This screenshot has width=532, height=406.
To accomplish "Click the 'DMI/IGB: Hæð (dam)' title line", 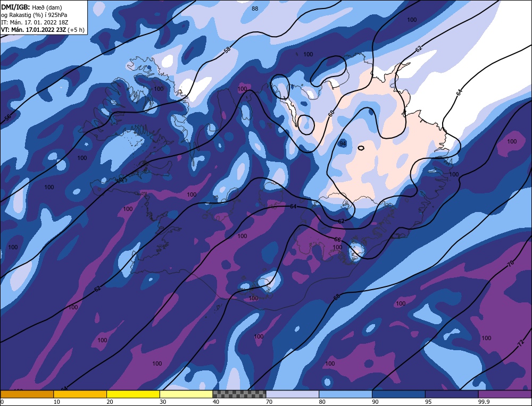I will 31,7.
